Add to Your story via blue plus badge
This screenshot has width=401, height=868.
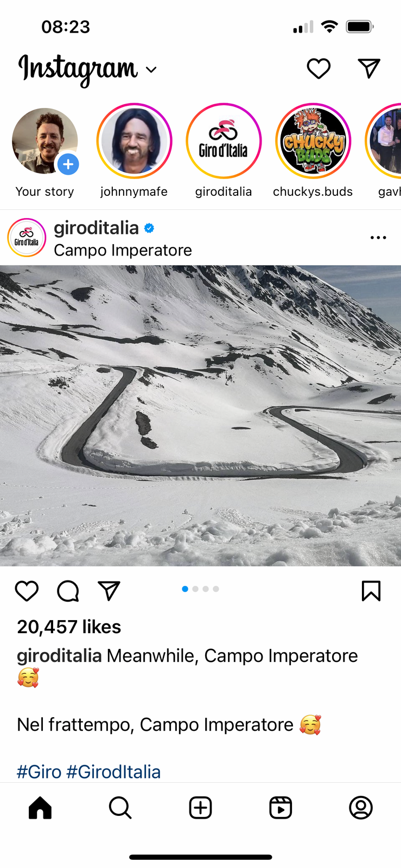pos(68,164)
